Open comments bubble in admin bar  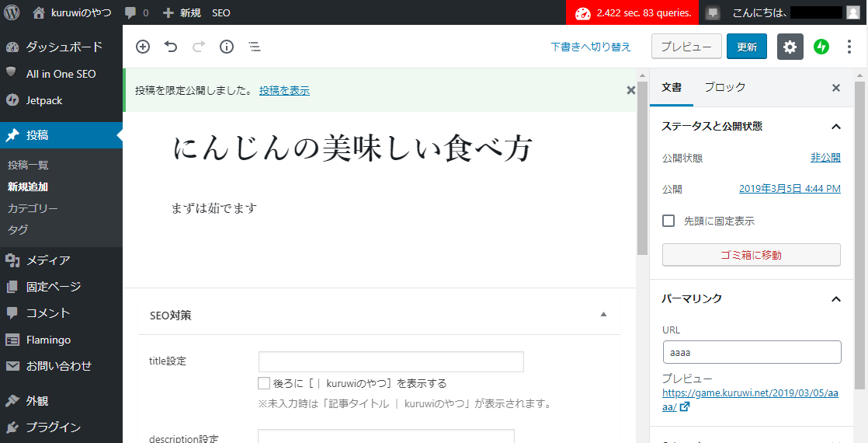(x=137, y=12)
